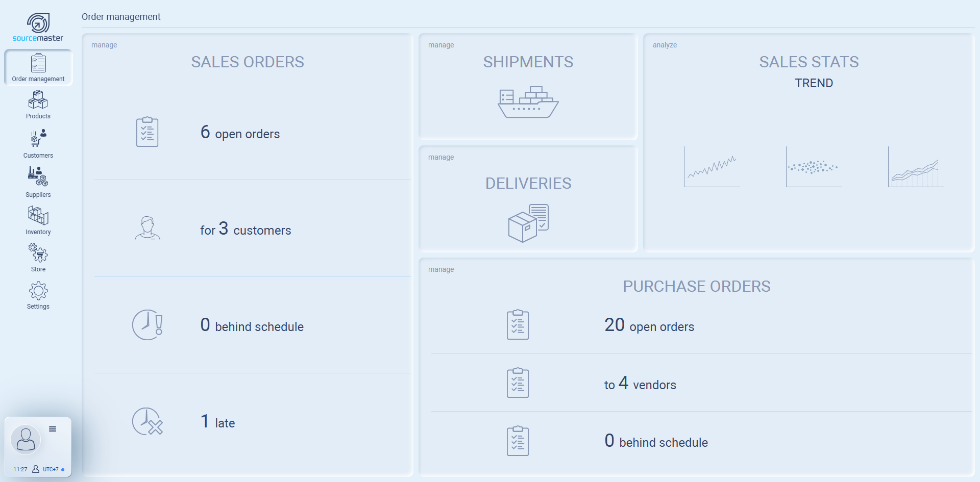Image resolution: width=980 pixels, height=482 pixels.
Task: Click the clipboard icon beside 6 open orders
Action: (147, 132)
